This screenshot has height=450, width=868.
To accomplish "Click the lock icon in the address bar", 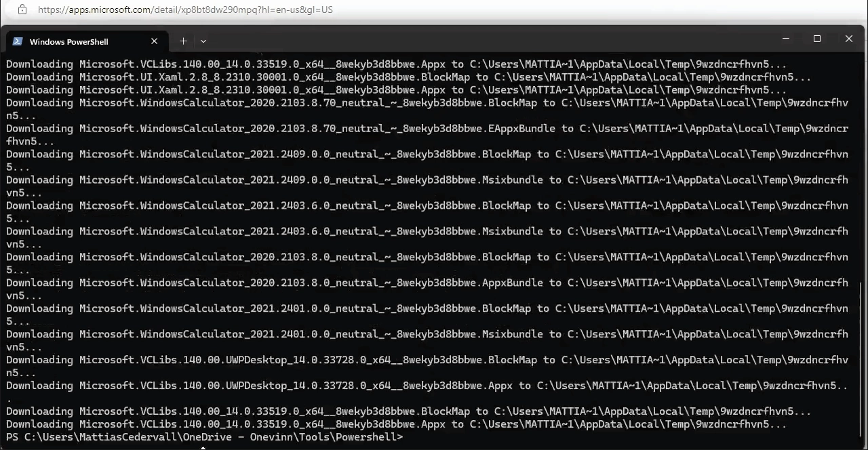I will (x=22, y=9).
